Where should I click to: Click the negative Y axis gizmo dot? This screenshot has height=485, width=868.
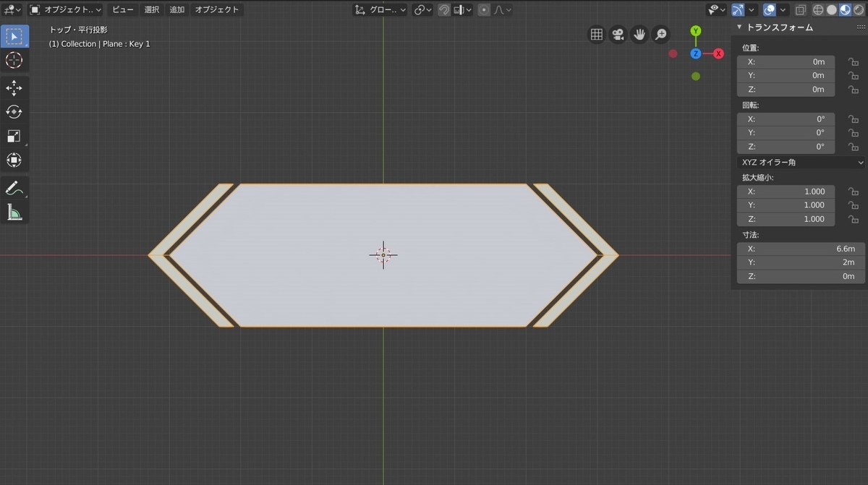pyautogui.click(x=695, y=76)
